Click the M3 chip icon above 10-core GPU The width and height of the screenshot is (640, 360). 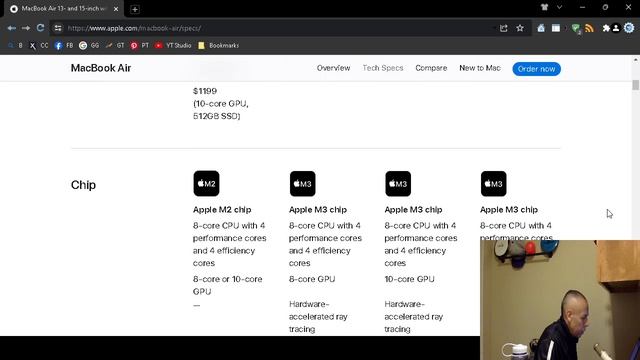(x=398, y=184)
